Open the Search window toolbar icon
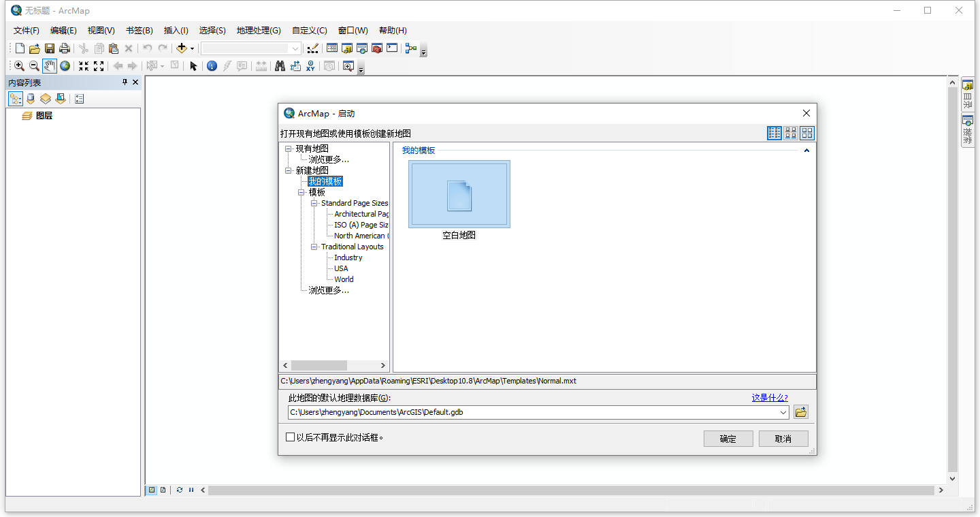 click(x=362, y=48)
